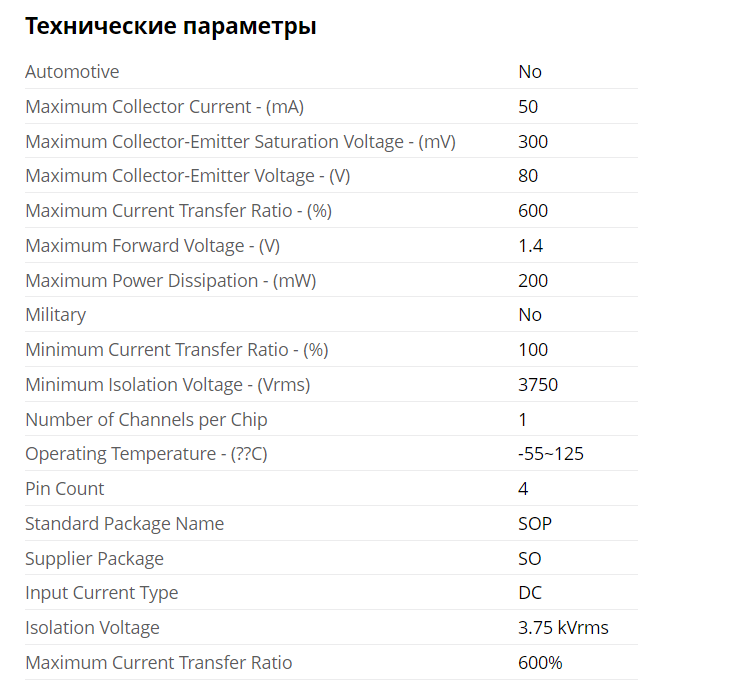The height and width of the screenshot is (683, 747).
Task: Select the saturation voltage value 300
Action: click(x=533, y=142)
